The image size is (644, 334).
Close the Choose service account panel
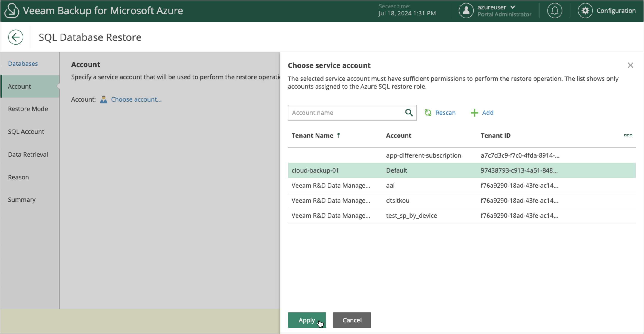pyautogui.click(x=630, y=65)
